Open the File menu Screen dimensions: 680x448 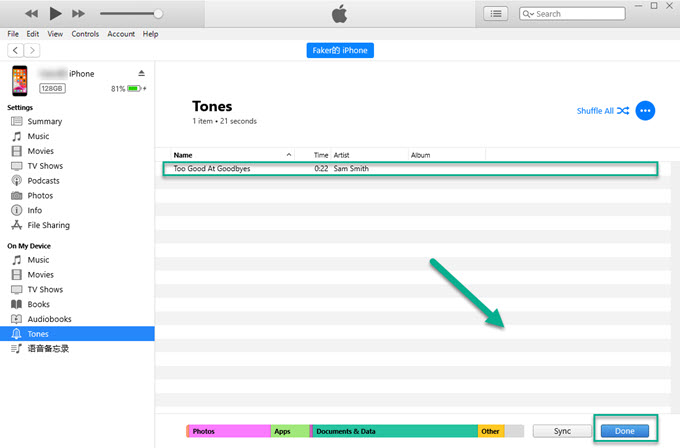pos(13,34)
